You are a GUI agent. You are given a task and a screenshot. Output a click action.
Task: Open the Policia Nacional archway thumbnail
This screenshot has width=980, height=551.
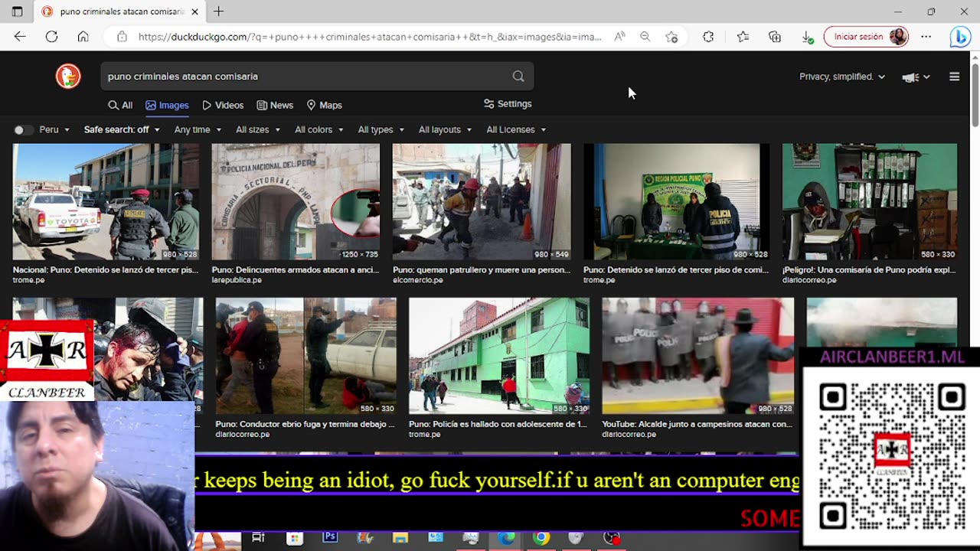296,202
